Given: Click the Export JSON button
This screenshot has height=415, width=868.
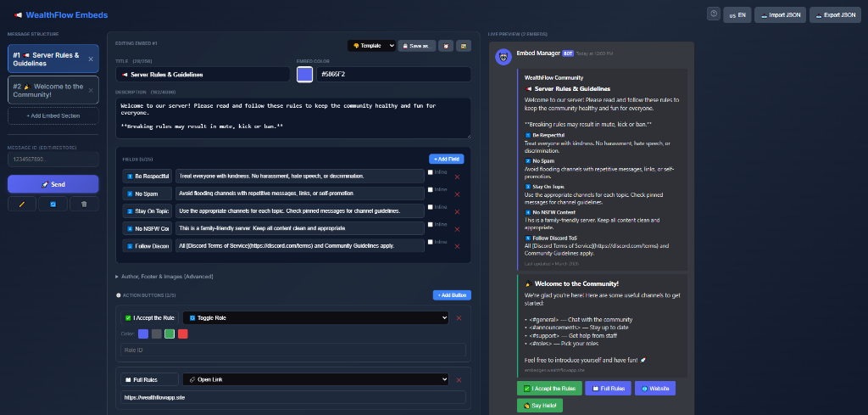Looking at the screenshot, I should click(835, 15).
